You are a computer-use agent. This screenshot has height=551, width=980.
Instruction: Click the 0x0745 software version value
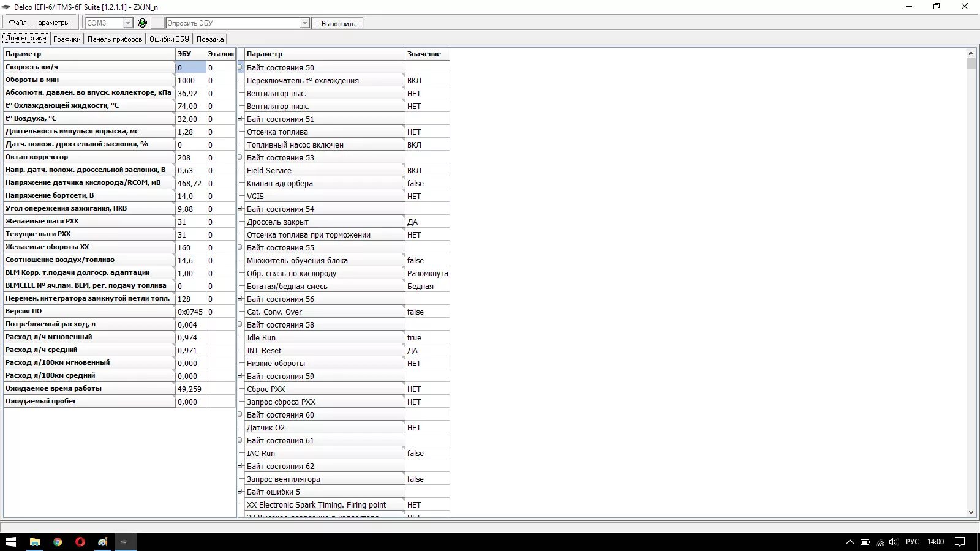[x=190, y=312]
